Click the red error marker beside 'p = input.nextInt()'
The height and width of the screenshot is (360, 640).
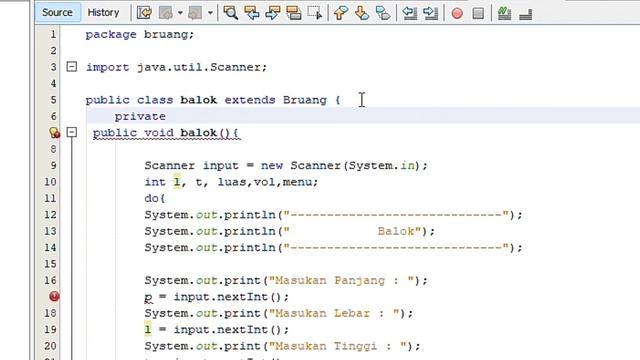coord(54,296)
